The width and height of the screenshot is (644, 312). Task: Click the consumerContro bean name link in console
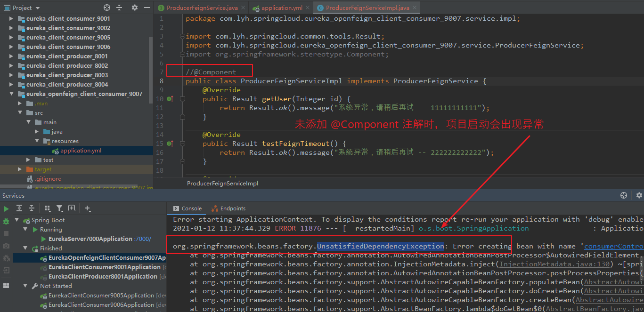click(x=614, y=246)
